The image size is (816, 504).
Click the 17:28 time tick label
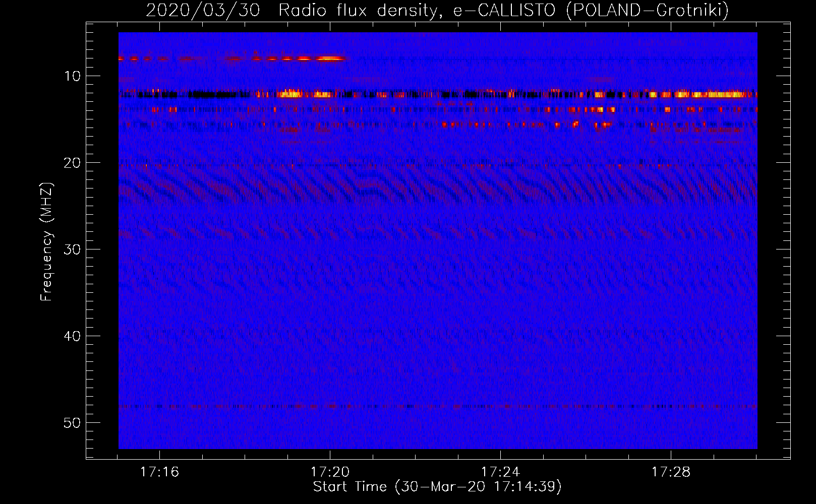[x=671, y=472]
